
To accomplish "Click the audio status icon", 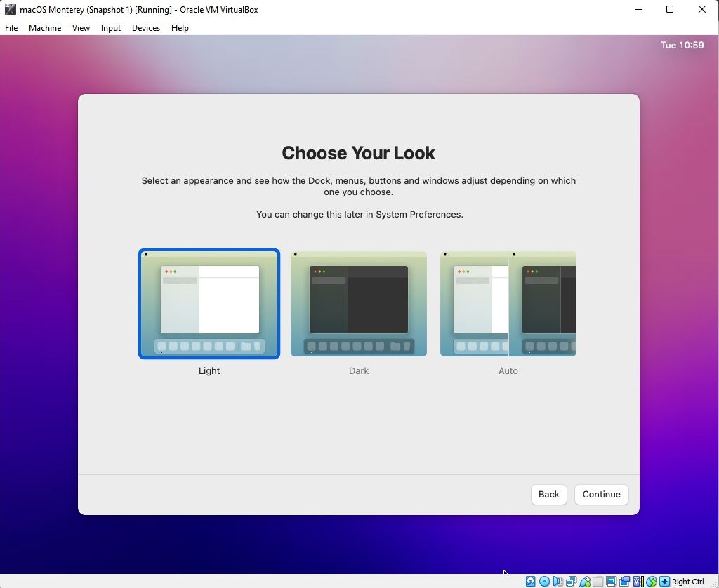I will 558,582.
